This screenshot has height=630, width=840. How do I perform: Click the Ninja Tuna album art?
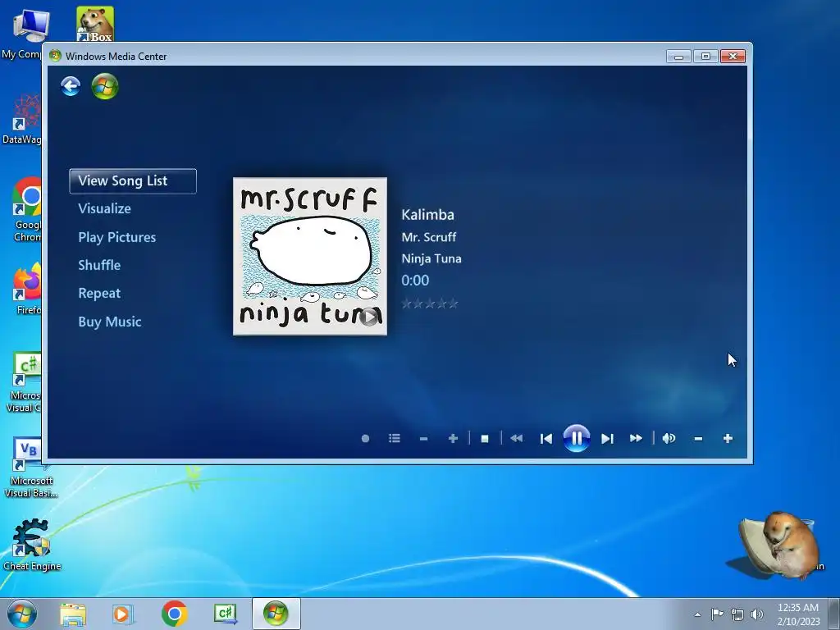pyautogui.click(x=309, y=256)
